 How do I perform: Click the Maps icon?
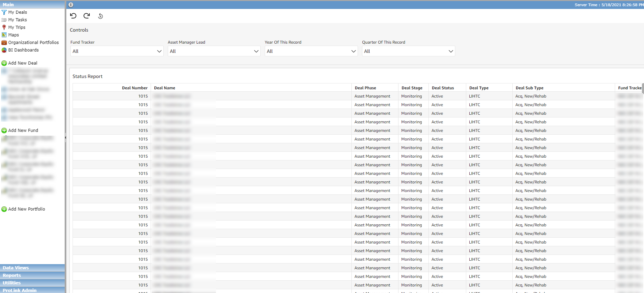pyautogui.click(x=4, y=35)
